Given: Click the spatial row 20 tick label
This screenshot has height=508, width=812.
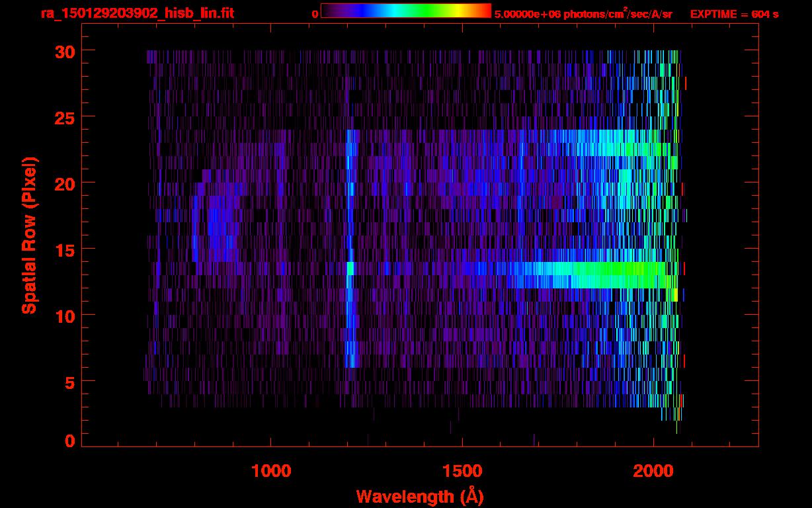Looking at the screenshot, I should [x=65, y=183].
